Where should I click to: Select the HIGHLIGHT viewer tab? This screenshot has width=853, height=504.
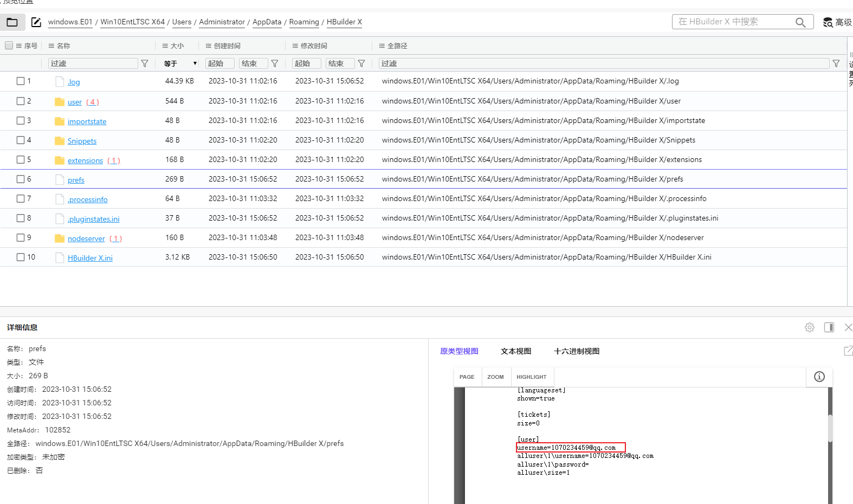pos(532,377)
